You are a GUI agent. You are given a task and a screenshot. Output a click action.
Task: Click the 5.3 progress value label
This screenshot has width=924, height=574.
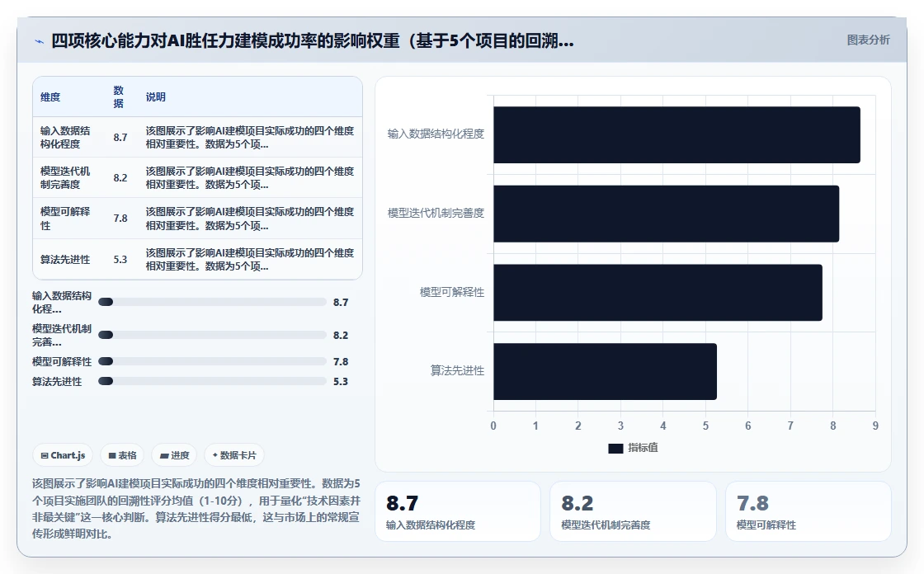point(341,381)
